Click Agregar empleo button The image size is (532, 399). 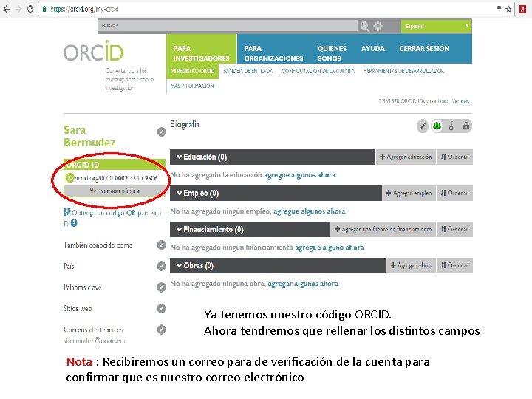pos(409,193)
